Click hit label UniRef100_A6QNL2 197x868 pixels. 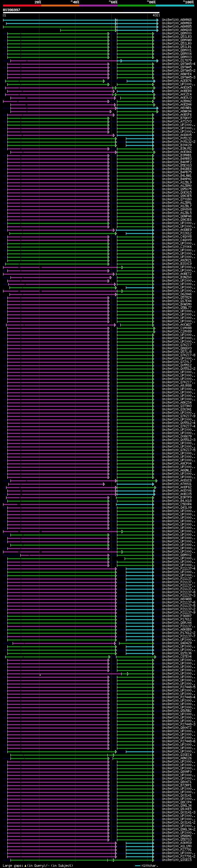(177, 470)
